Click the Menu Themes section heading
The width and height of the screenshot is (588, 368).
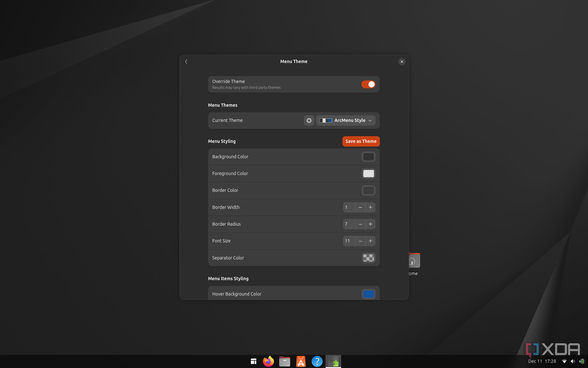click(x=223, y=105)
